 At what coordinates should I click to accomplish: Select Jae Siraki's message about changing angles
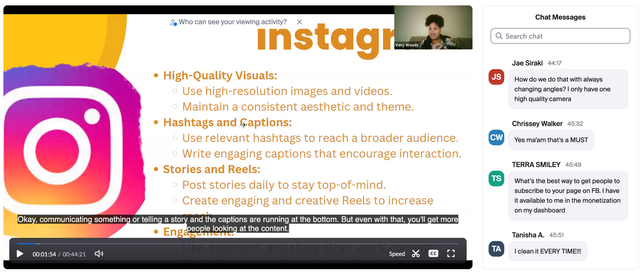[x=568, y=89]
